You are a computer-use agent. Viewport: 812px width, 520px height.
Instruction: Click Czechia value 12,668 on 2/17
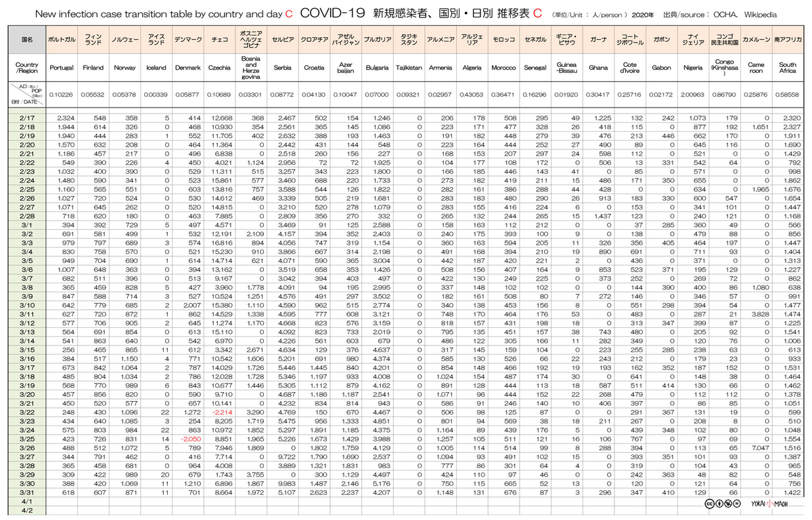coord(223,118)
